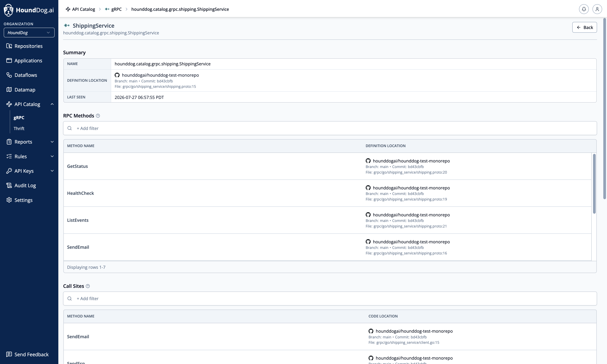Click the Applications sidebar icon
This screenshot has height=364, width=607.
pos(9,61)
